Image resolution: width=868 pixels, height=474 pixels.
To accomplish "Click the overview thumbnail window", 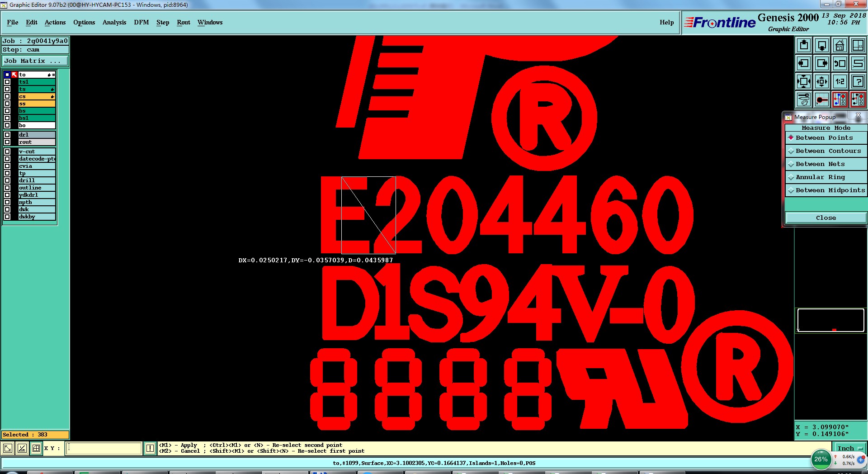I will coord(830,320).
